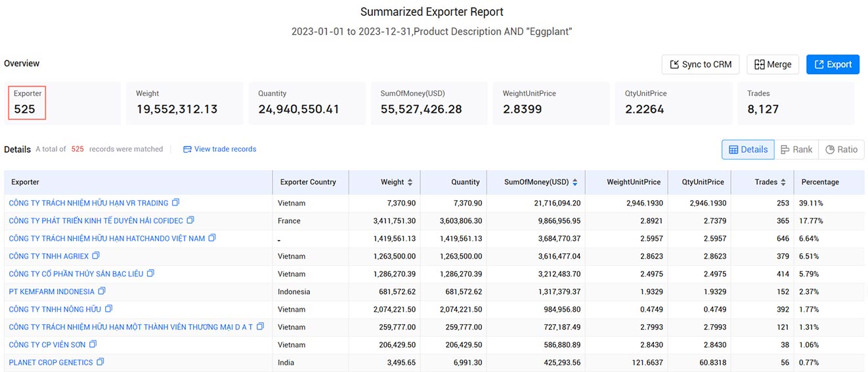Click red 525 matched records count
The width and height of the screenshot is (868, 372).
click(77, 150)
